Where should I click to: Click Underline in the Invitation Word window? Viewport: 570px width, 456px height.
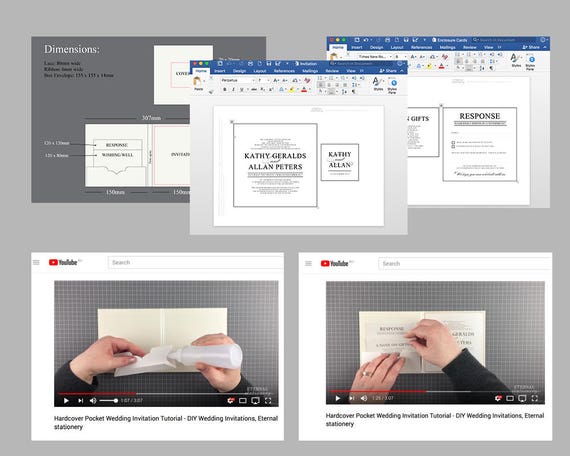tap(241, 89)
